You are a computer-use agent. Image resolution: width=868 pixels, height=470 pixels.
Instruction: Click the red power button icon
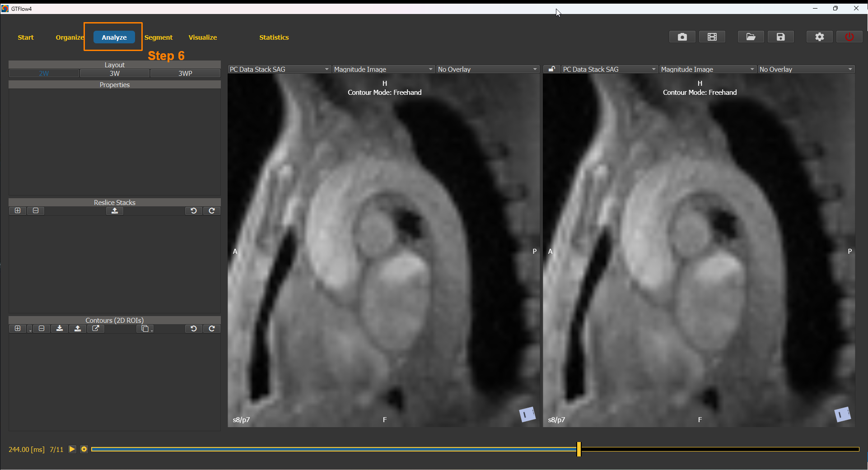(849, 37)
